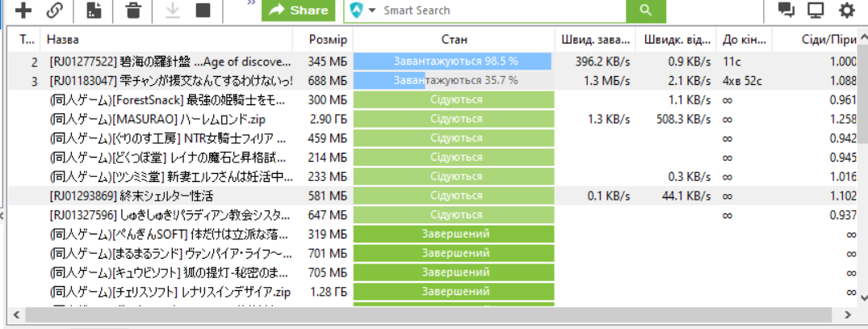This screenshot has height=329, width=868.
Task: Sort by the Сіди/Піри column header
Action: pyautogui.click(x=815, y=40)
